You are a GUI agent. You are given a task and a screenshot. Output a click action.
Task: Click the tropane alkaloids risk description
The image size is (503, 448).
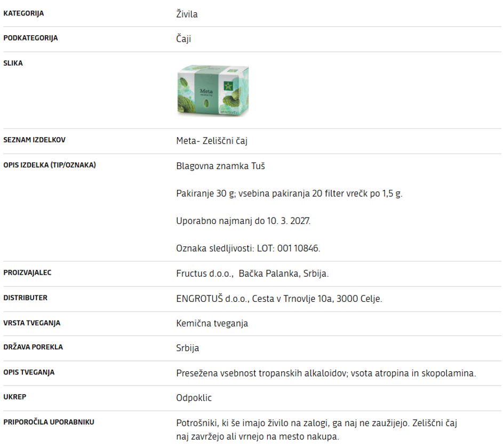click(325, 373)
